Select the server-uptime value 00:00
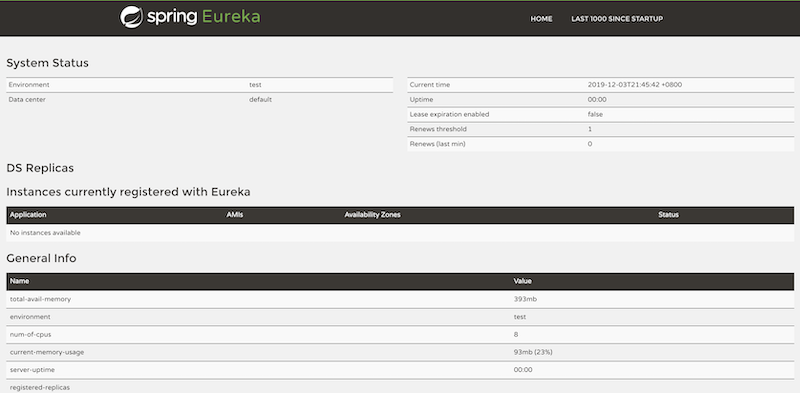Viewport: 800px width, 393px height. click(x=523, y=370)
